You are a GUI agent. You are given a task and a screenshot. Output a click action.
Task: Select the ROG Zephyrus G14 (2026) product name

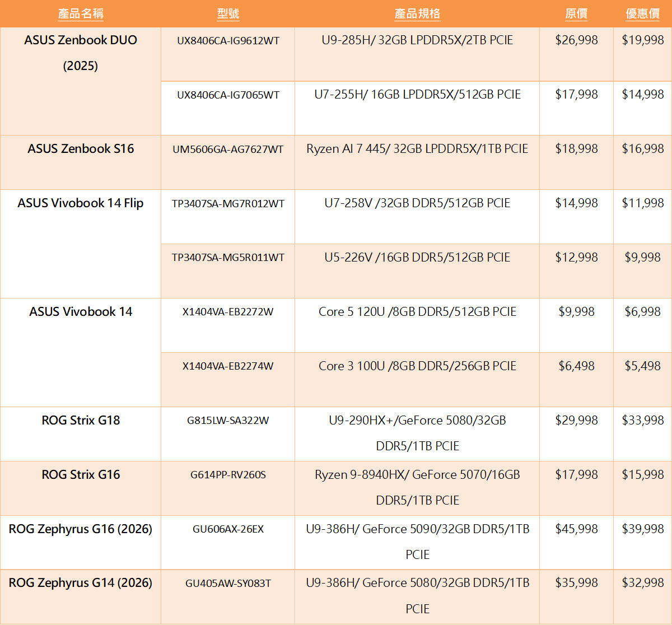point(81,583)
